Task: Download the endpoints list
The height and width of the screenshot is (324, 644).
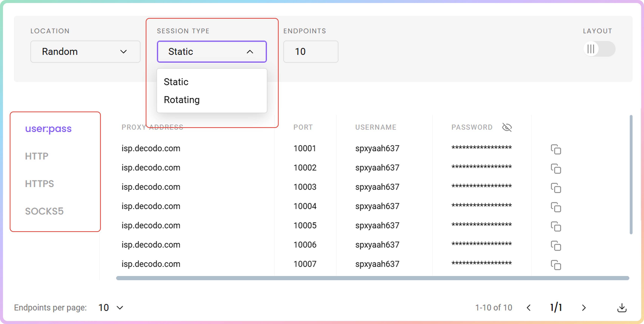Action: tap(622, 308)
